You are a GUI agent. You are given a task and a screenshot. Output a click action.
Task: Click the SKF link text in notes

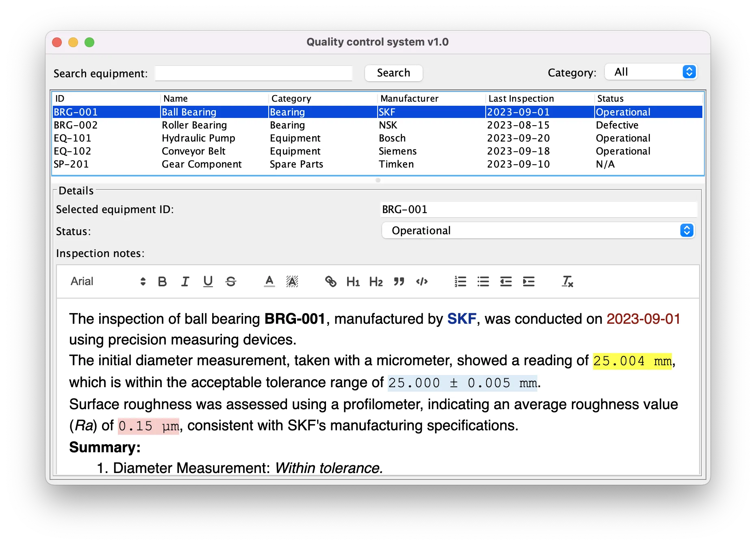[x=462, y=318]
